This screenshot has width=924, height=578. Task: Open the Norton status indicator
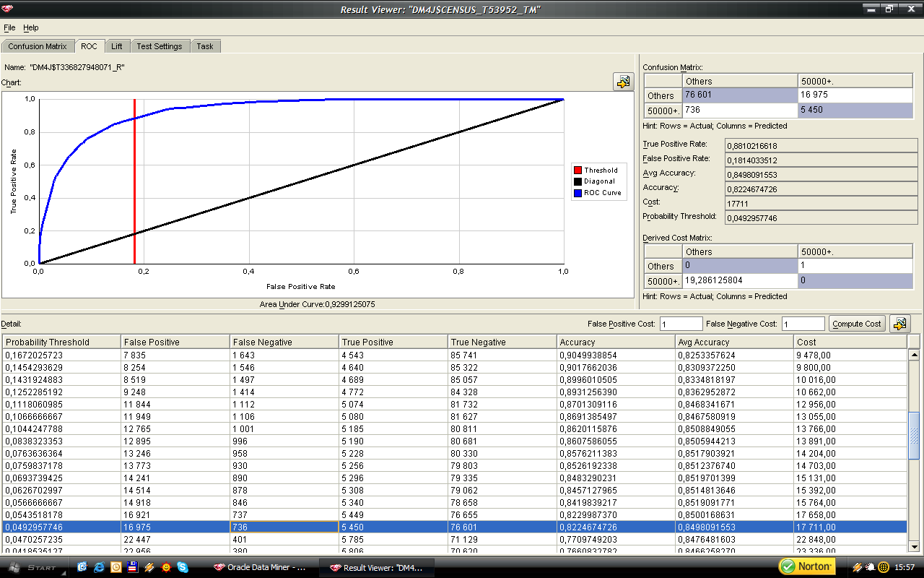806,566
